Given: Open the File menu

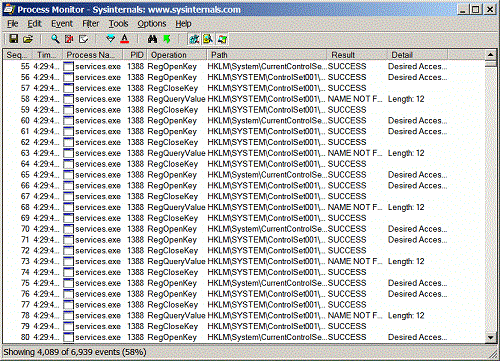Looking at the screenshot, I should click(13, 24).
